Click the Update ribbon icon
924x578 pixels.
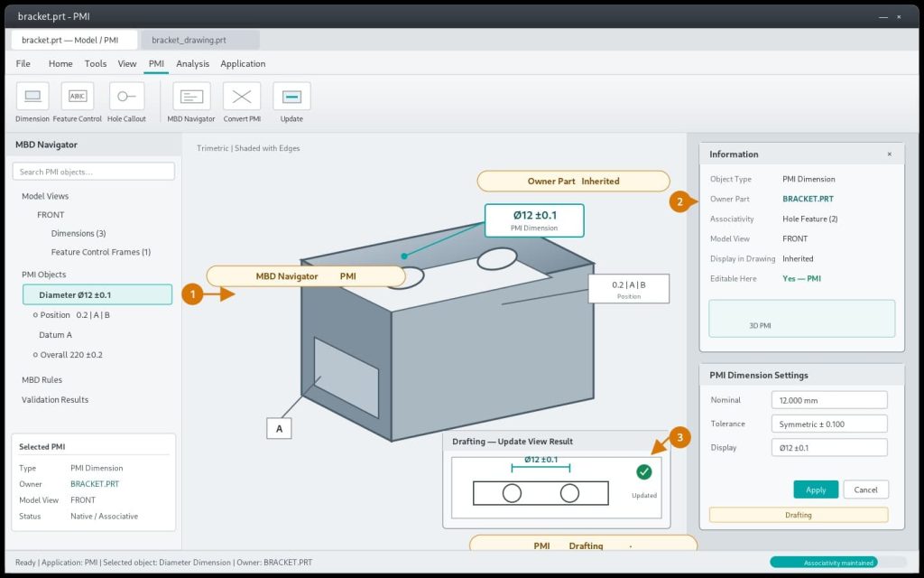(291, 96)
